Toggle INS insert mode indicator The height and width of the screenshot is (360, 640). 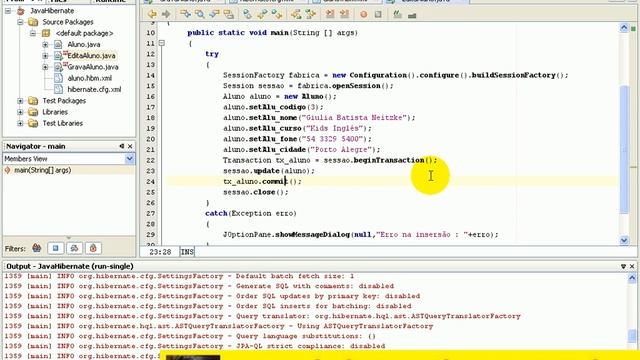point(187,252)
